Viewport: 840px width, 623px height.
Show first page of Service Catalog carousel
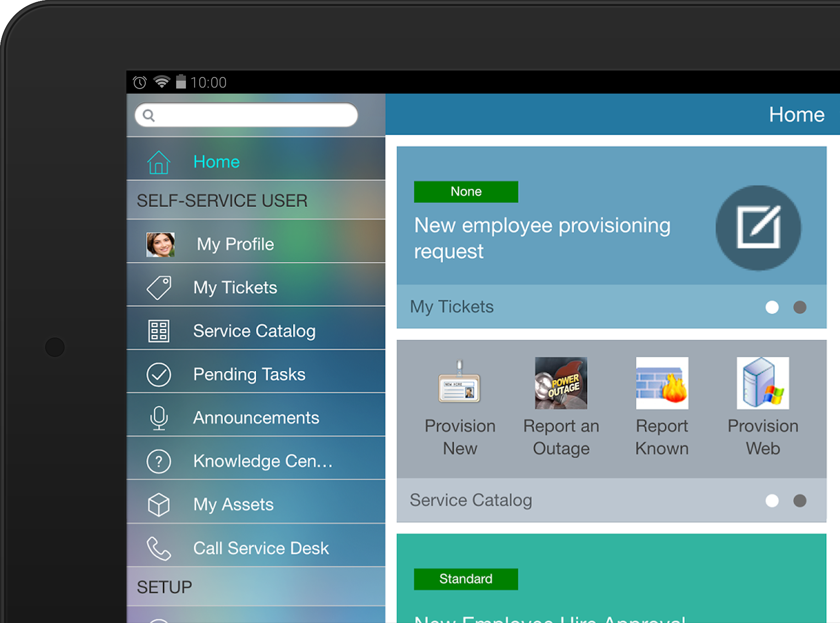click(772, 501)
